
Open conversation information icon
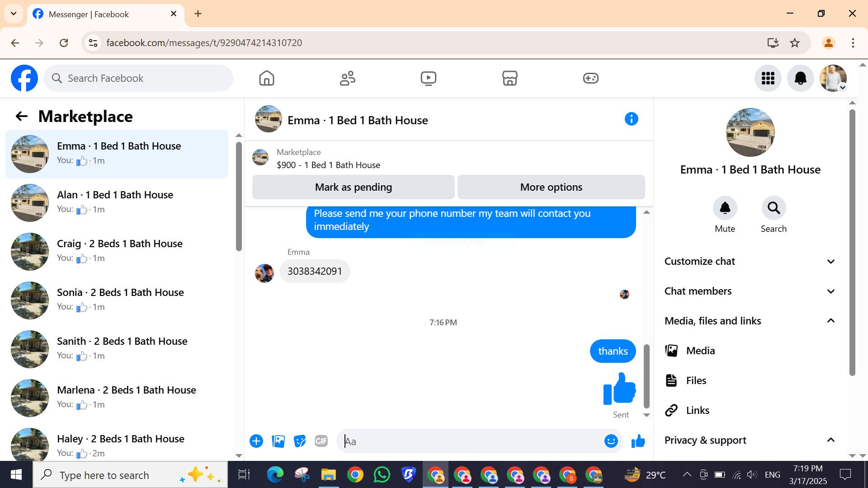632,119
